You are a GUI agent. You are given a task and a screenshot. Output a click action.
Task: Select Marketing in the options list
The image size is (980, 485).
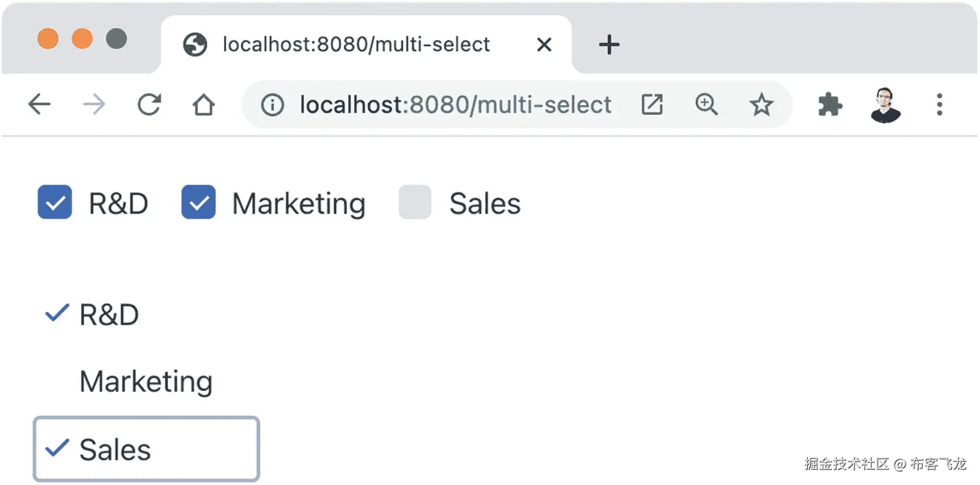tap(146, 382)
